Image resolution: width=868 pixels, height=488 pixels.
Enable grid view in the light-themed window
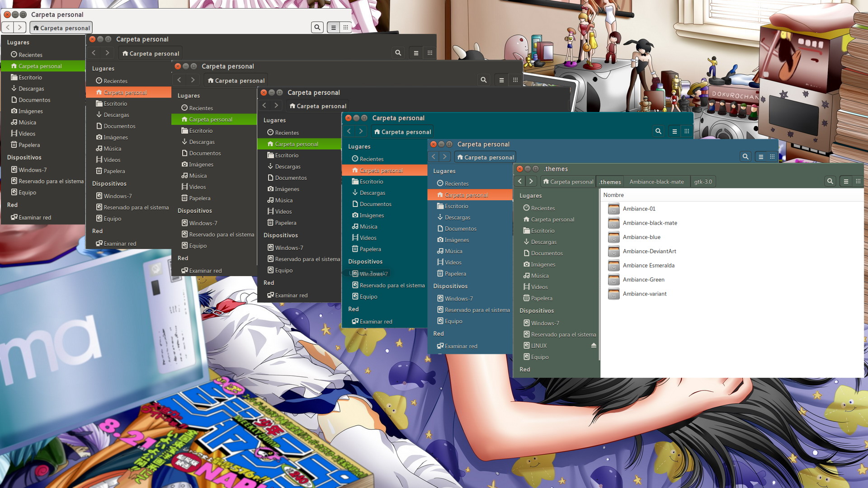(345, 28)
